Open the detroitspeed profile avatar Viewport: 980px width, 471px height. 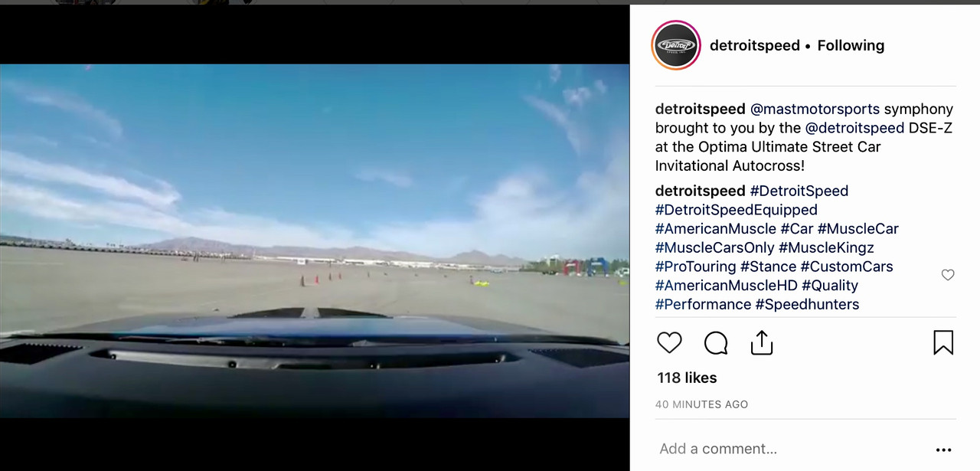[x=675, y=45]
